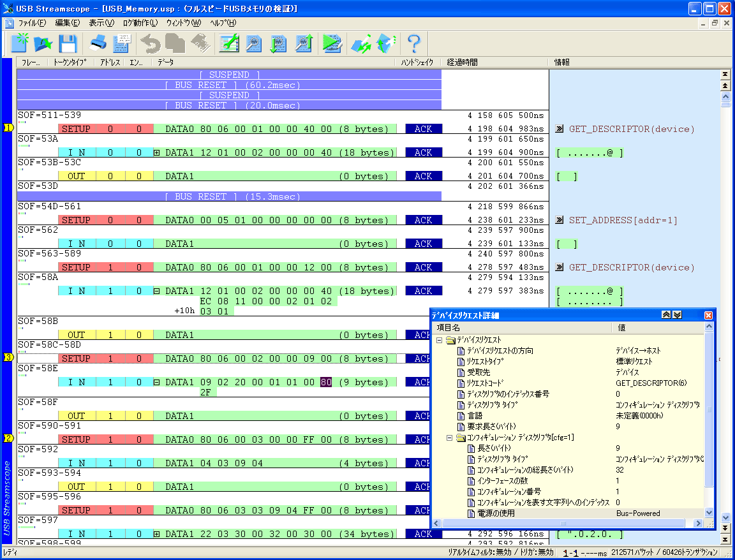The height and width of the screenshot is (560, 735).
Task: Collapse DATA1 9-byte row under SOF=58E
Action: click(x=156, y=383)
